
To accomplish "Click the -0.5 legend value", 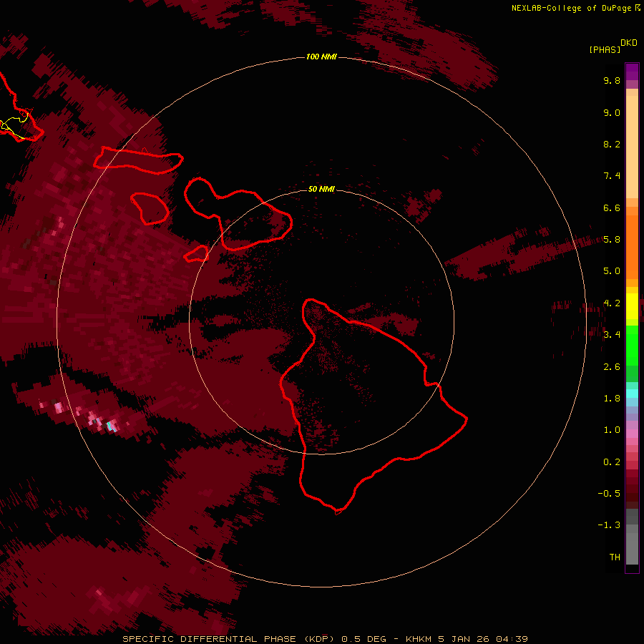I will click(609, 494).
